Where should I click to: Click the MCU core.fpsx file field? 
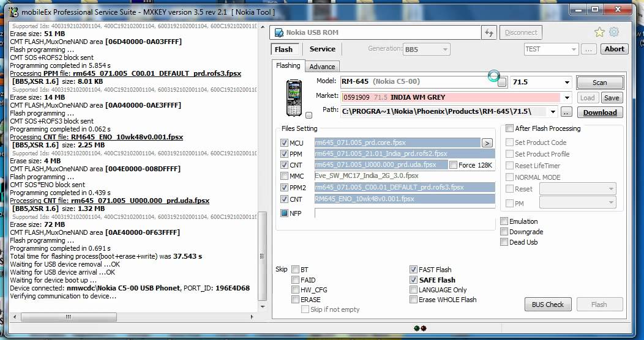click(397, 142)
